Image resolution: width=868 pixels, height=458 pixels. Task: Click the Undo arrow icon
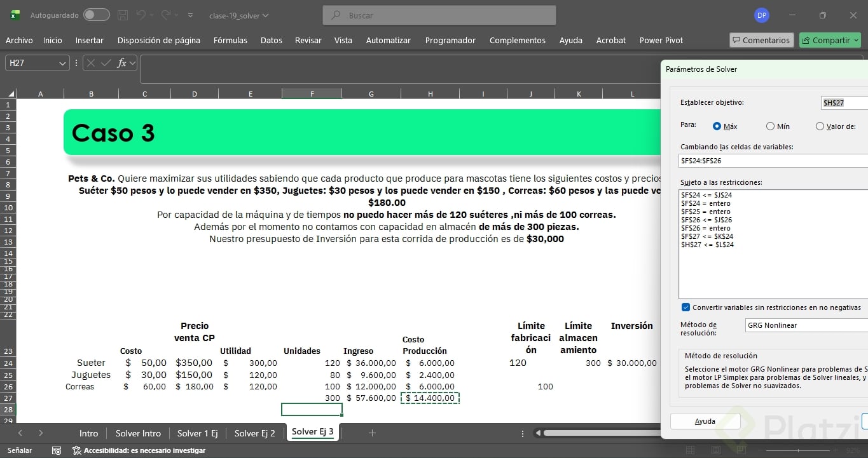141,15
